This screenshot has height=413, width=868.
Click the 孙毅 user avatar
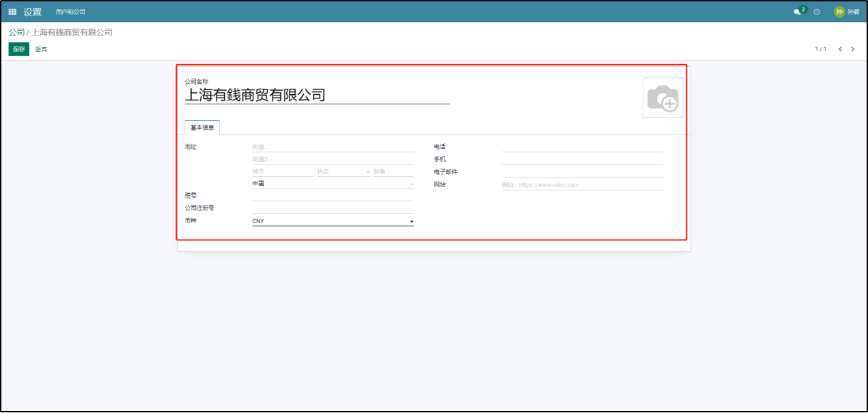839,12
